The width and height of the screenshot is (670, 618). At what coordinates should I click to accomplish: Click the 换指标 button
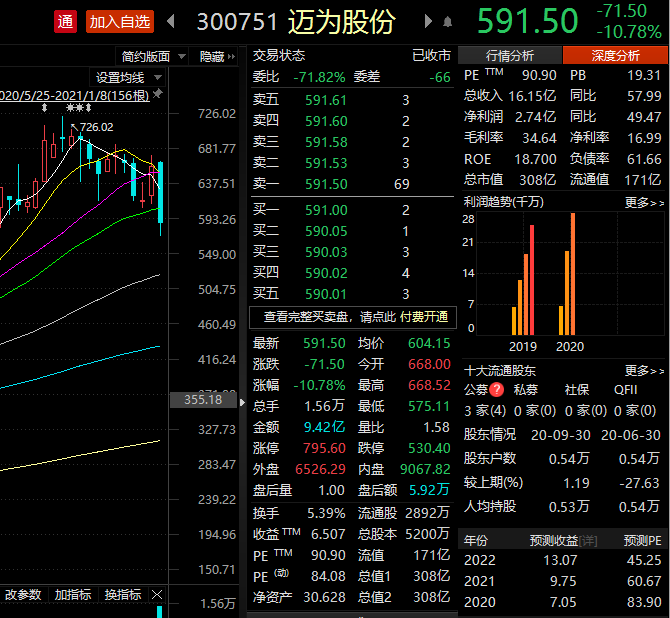click(123, 594)
